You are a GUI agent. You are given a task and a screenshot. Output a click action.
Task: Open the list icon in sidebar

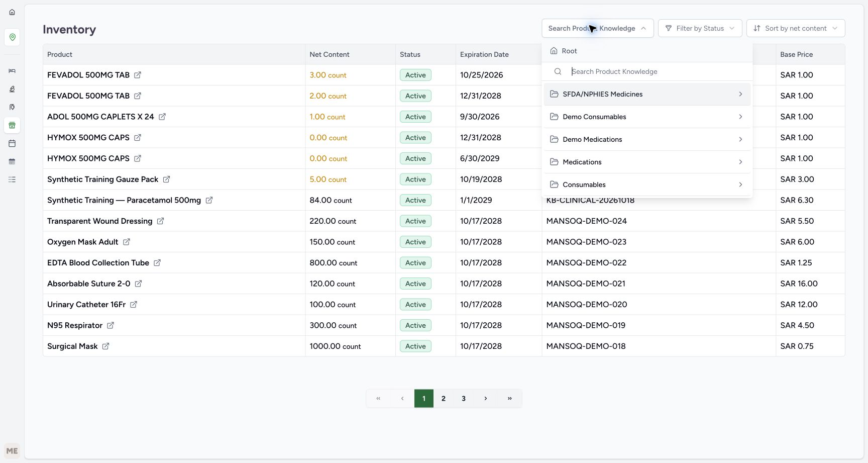point(12,179)
